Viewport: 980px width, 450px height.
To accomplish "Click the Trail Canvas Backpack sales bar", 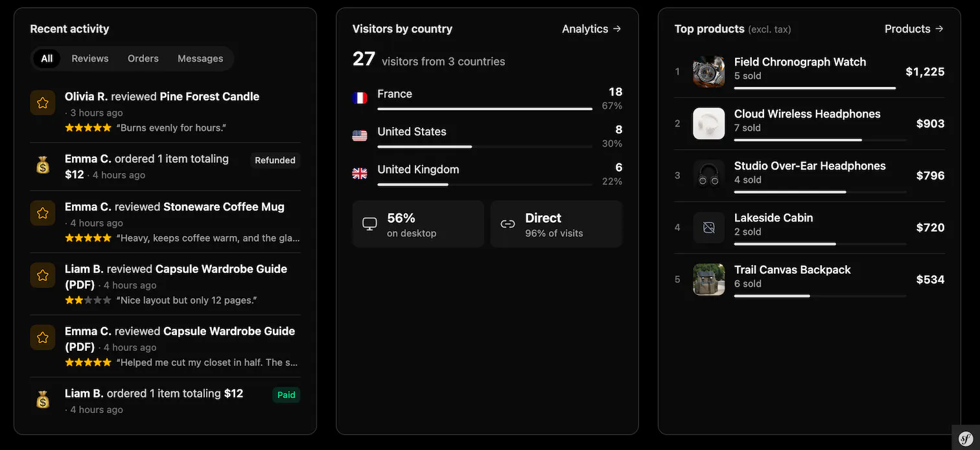I will (820, 296).
